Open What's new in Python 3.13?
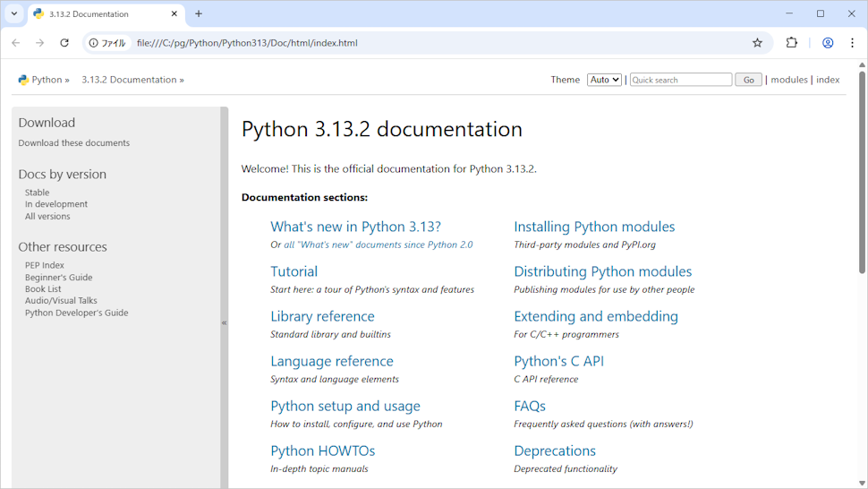868x489 pixels. click(355, 227)
